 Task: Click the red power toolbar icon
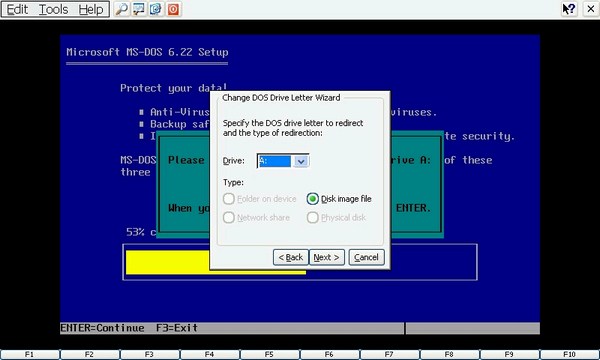click(173, 9)
